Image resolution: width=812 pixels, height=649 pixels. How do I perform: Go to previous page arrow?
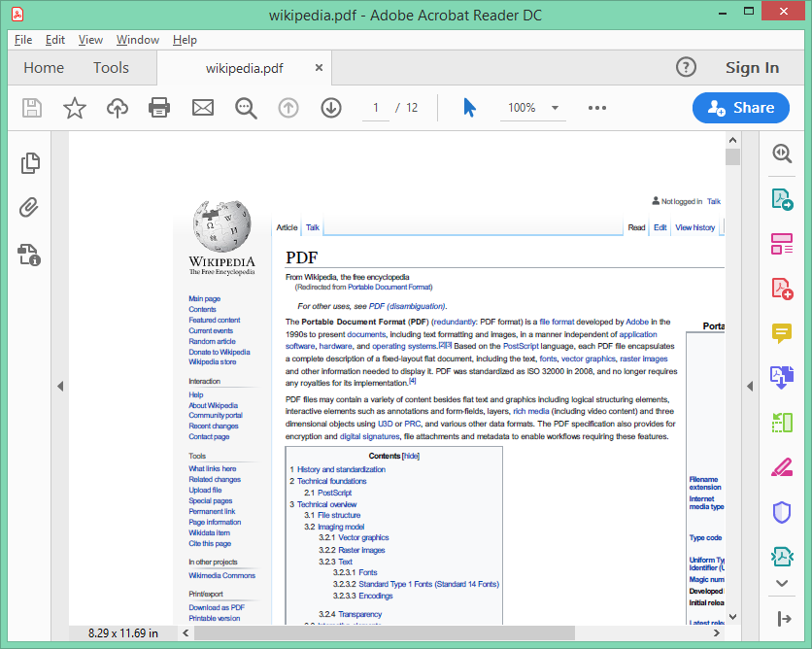tap(288, 108)
